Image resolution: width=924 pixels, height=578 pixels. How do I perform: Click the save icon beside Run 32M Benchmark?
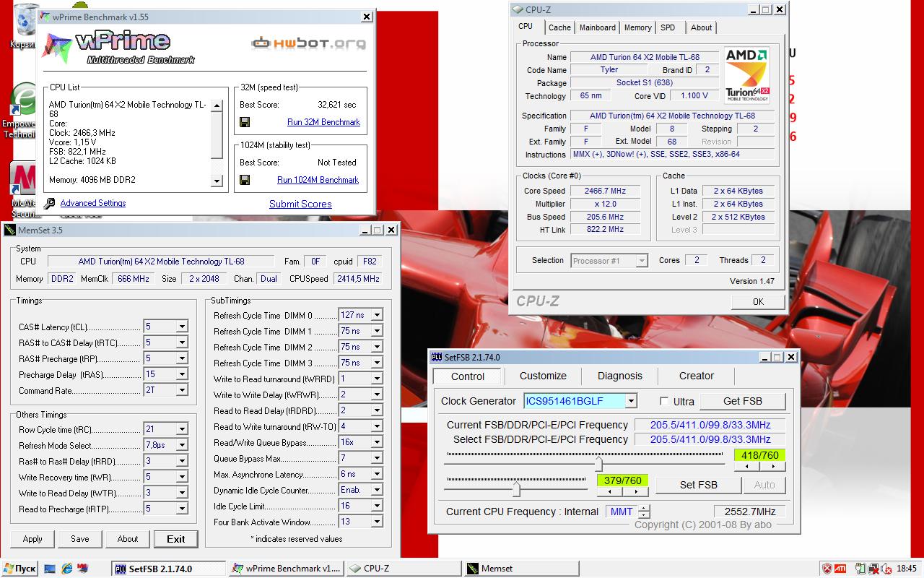pyautogui.click(x=245, y=122)
